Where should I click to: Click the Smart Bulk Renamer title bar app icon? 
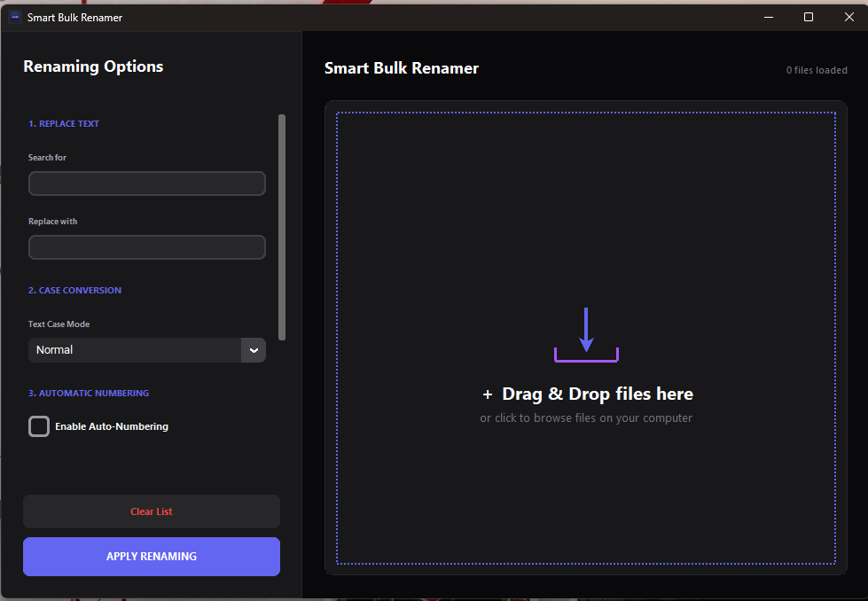(x=15, y=17)
